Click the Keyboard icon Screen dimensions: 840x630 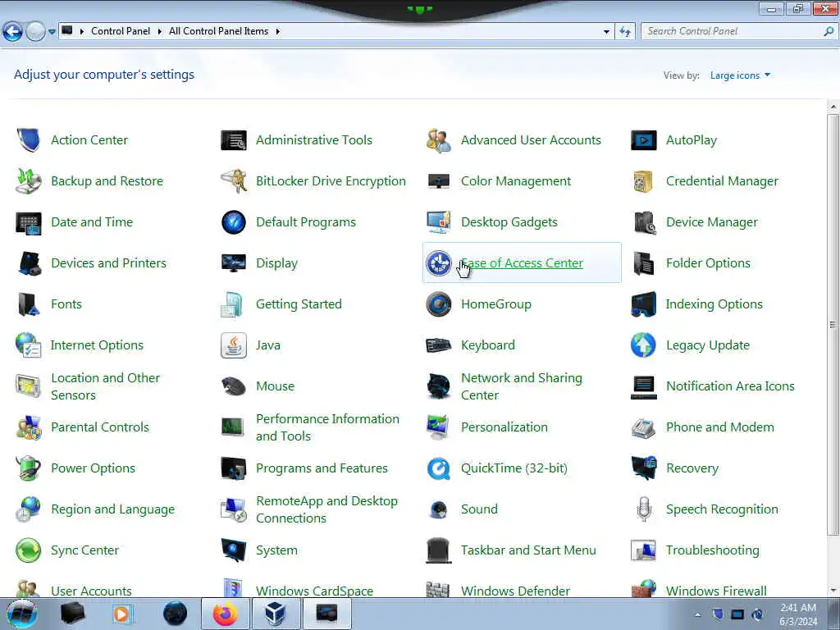[439, 345]
